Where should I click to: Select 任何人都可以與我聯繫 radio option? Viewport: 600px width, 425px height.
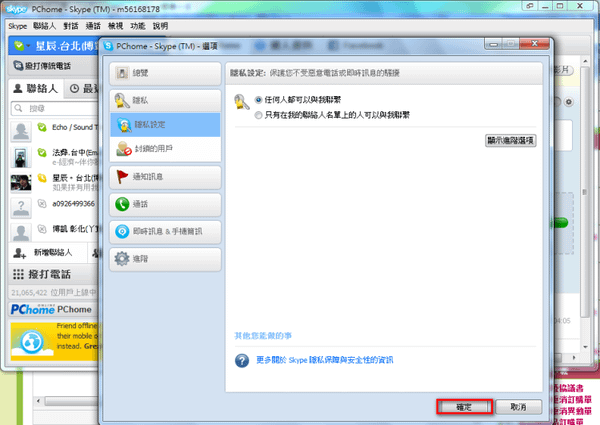click(x=258, y=100)
